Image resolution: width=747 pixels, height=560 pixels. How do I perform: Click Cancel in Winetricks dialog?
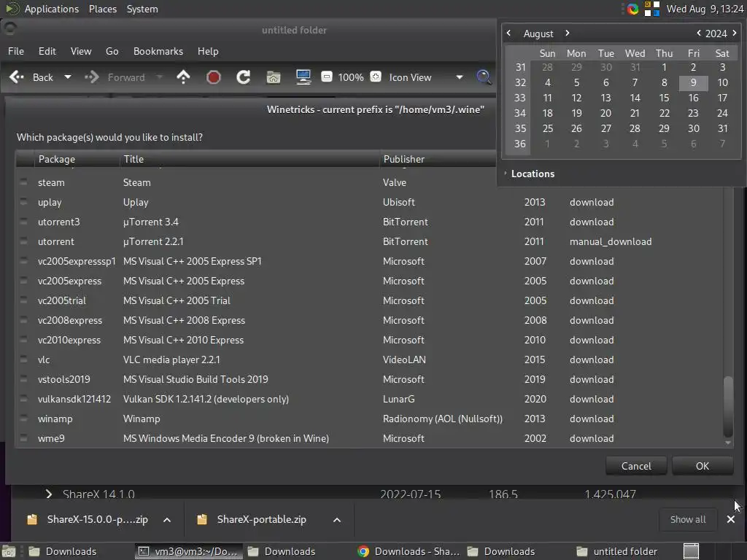pyautogui.click(x=636, y=466)
